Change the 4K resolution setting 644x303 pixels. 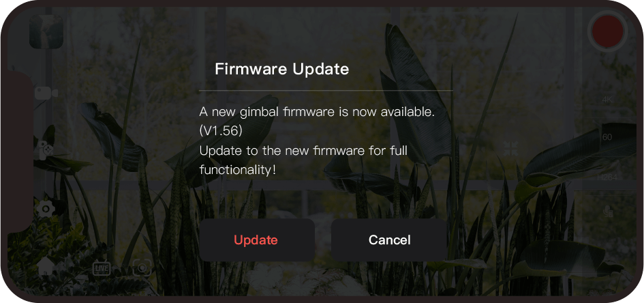(x=607, y=100)
